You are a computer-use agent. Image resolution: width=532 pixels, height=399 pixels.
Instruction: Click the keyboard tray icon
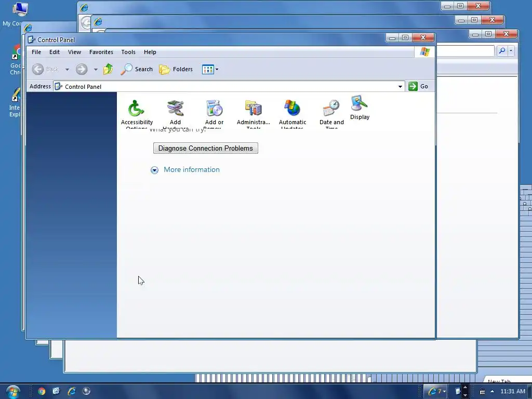[482, 392]
